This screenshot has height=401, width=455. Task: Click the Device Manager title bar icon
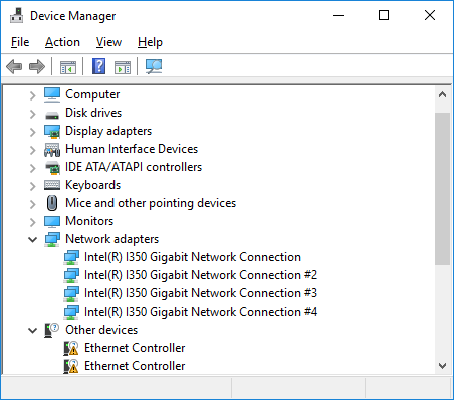coord(17,15)
